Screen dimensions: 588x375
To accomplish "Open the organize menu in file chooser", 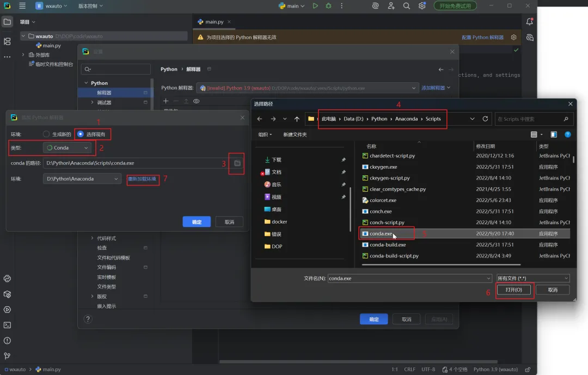I will click(265, 134).
